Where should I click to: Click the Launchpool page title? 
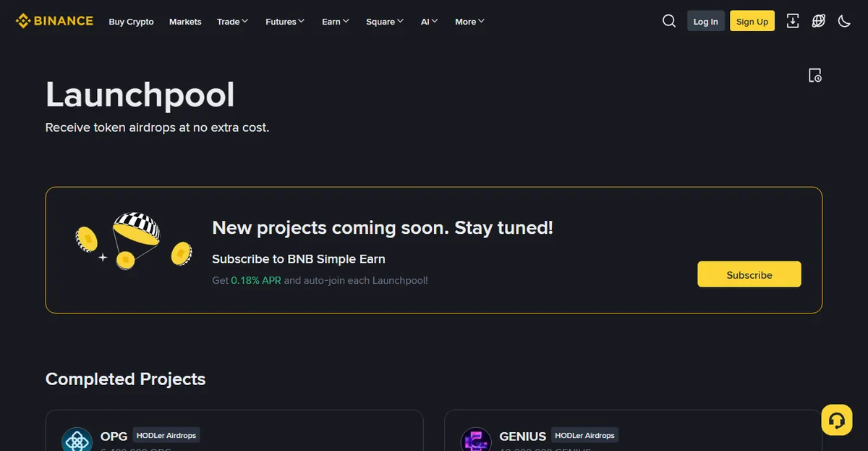point(140,95)
